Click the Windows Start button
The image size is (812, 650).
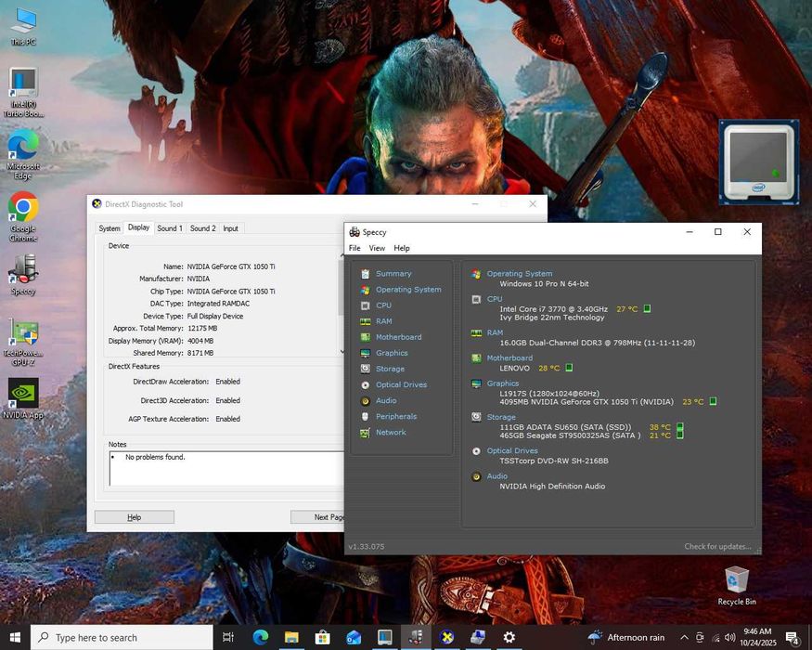[15, 638]
